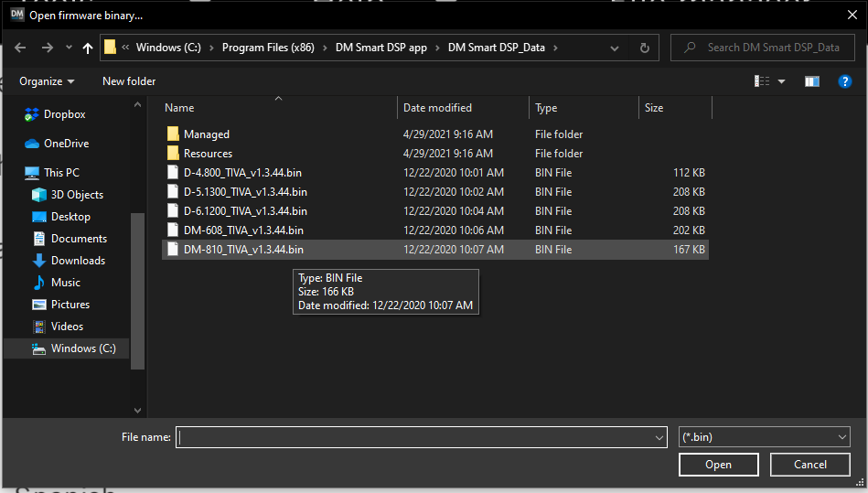Image resolution: width=868 pixels, height=493 pixels.
Task: Select Windows (C:) drive in sidebar
Action: (67, 348)
